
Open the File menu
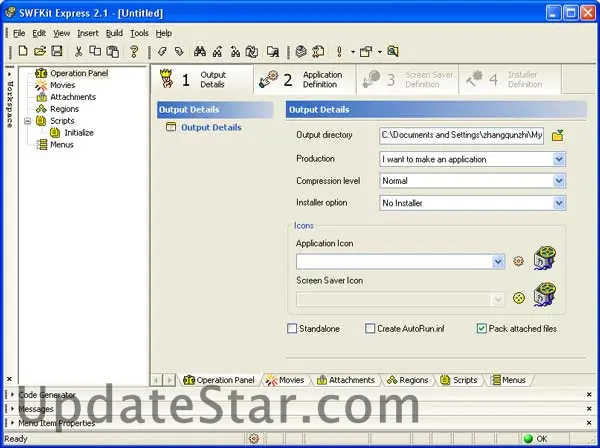(x=19, y=33)
